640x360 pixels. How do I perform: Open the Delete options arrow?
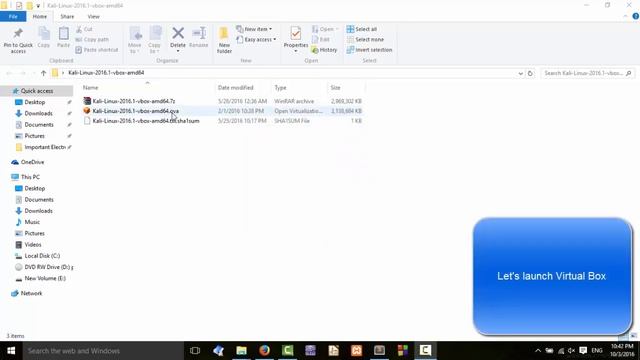point(178,51)
